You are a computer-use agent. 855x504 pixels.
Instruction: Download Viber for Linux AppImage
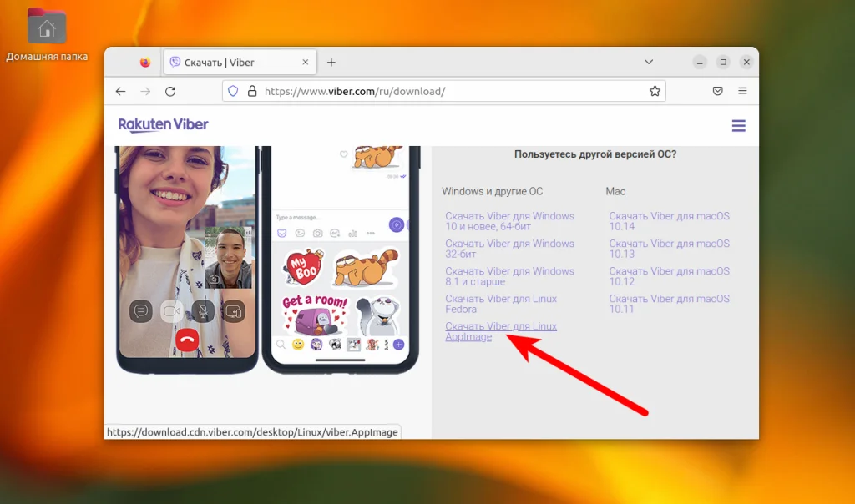tap(501, 331)
